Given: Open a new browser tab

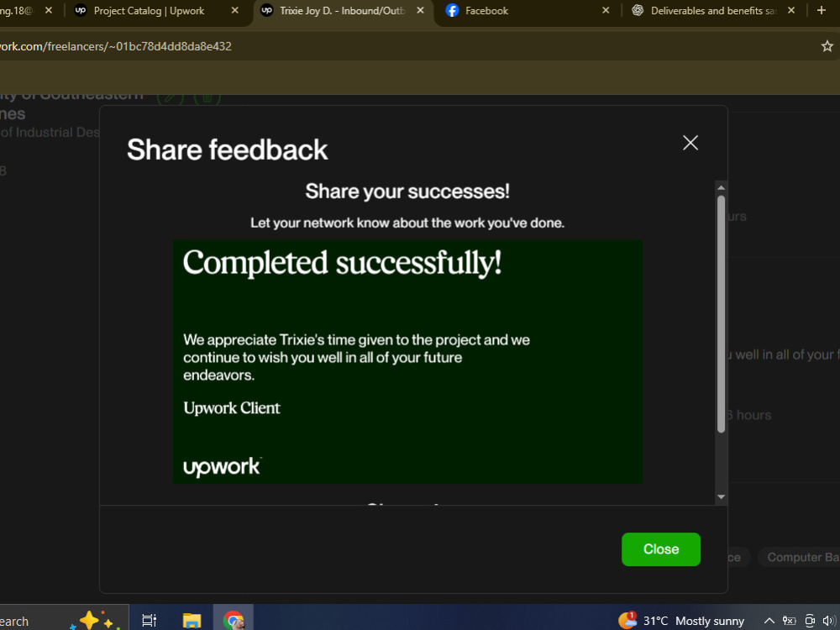Looking at the screenshot, I should pos(822,11).
